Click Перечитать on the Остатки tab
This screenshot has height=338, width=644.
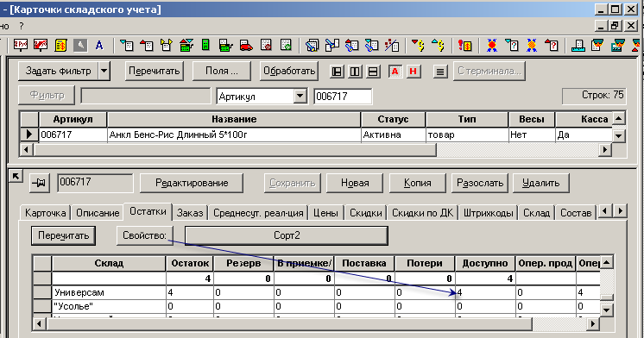click(63, 235)
